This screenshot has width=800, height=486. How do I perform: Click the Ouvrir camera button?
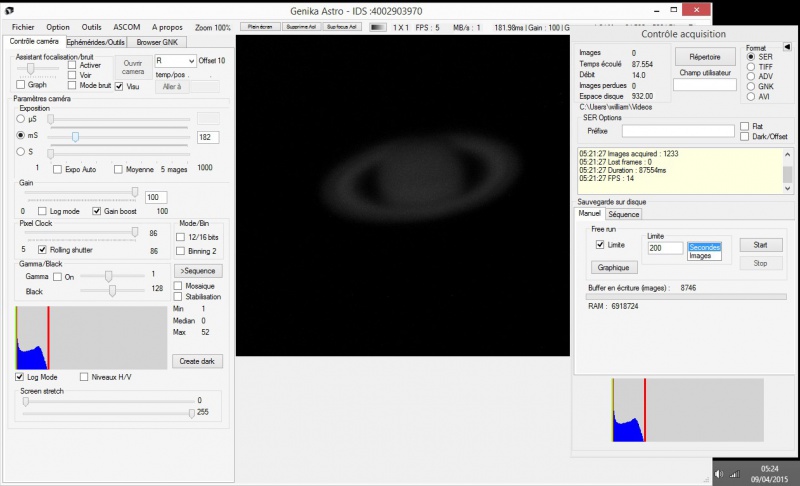(x=133, y=67)
